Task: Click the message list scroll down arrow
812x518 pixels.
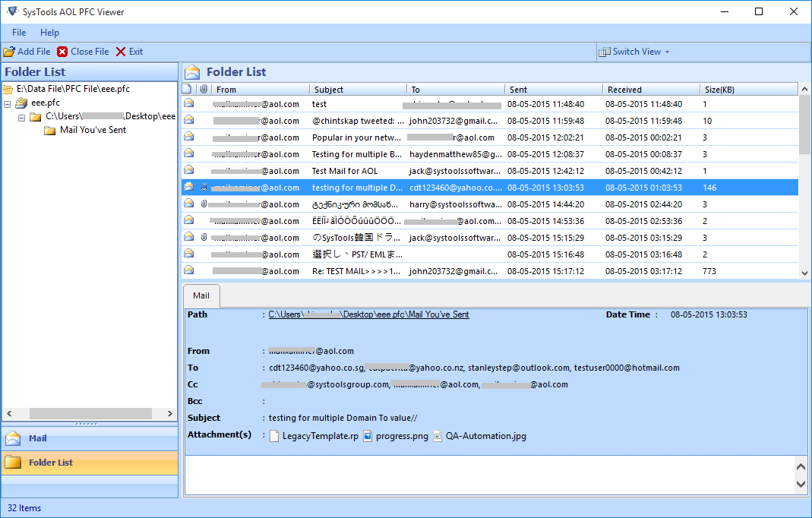Action: [804, 273]
